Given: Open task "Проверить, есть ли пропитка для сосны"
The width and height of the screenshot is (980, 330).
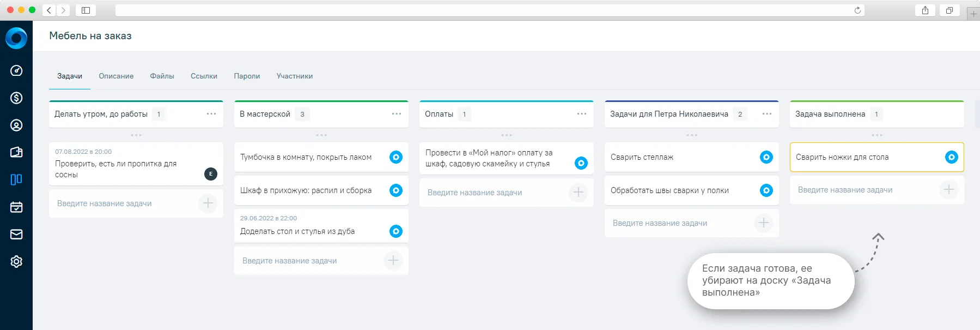Looking at the screenshot, I should (136, 164).
